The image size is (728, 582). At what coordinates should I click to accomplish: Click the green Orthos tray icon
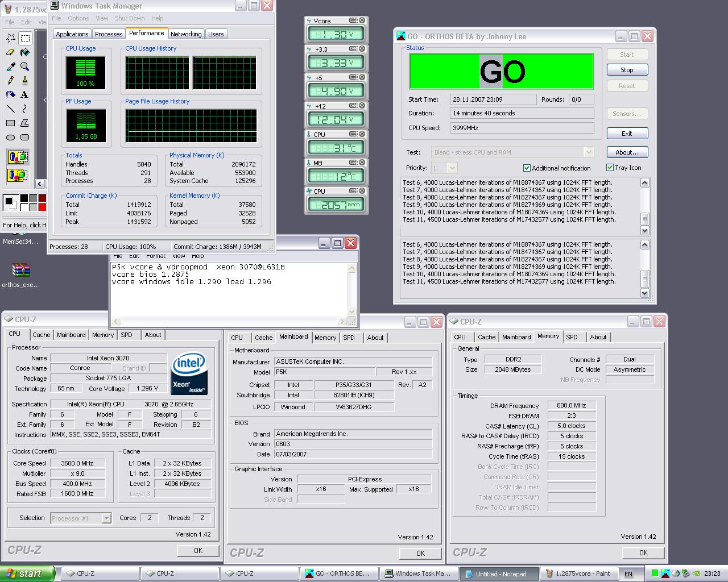pos(655,573)
